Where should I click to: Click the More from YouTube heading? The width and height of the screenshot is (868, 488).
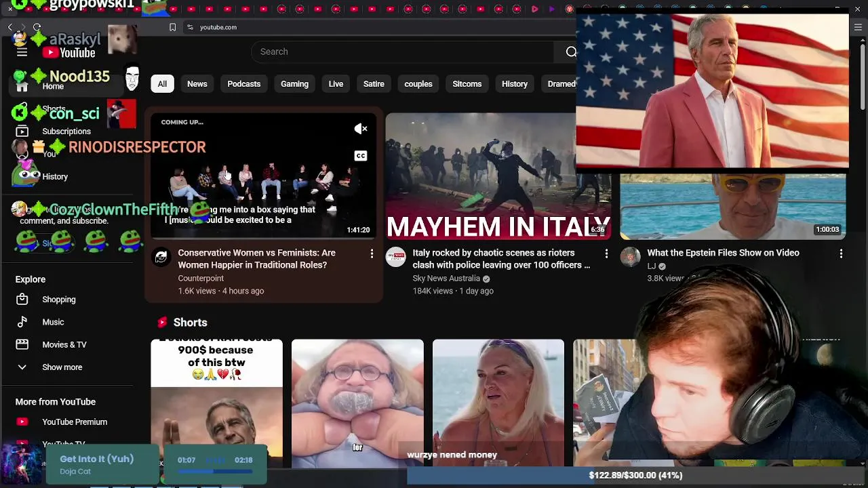pos(56,402)
